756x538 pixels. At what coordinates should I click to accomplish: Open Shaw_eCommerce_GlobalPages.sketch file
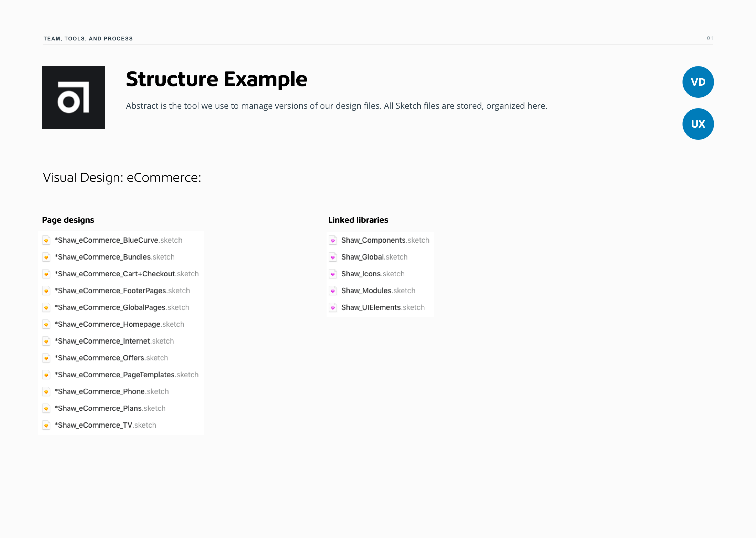click(122, 307)
